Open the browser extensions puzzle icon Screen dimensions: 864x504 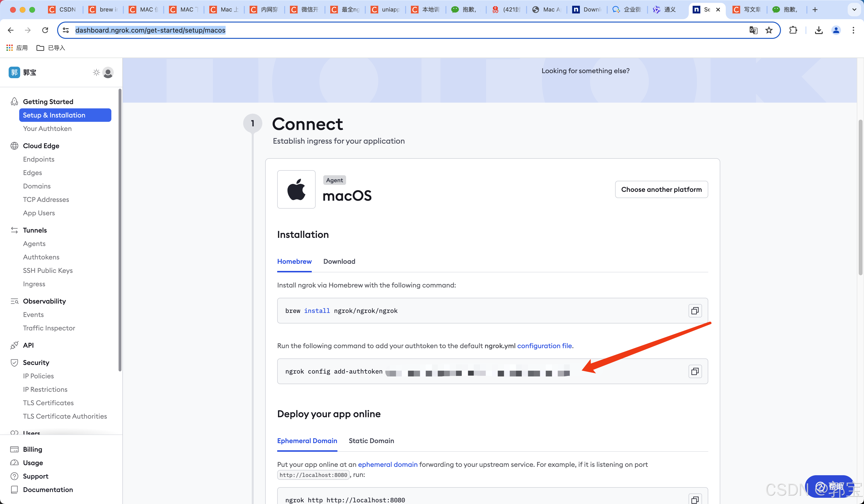click(x=793, y=30)
